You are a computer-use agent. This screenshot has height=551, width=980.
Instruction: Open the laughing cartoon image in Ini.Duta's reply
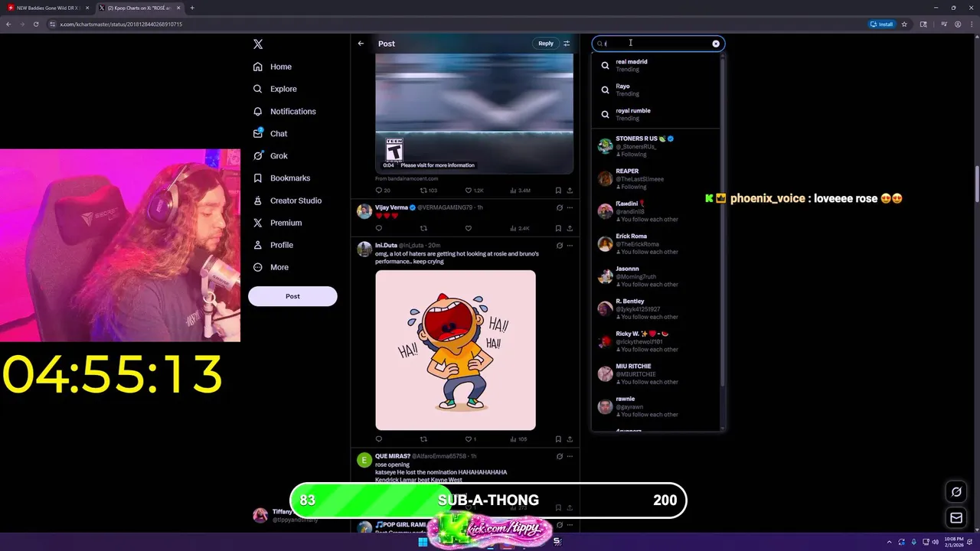(456, 350)
